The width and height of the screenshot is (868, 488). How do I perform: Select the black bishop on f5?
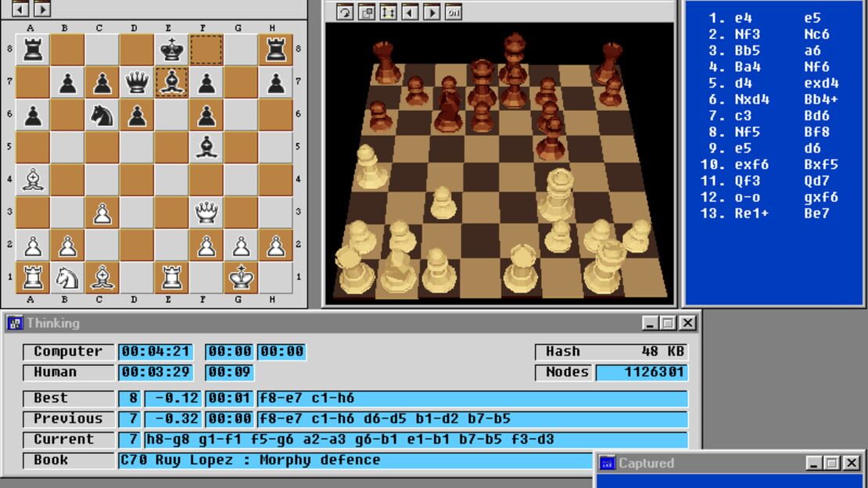point(206,147)
